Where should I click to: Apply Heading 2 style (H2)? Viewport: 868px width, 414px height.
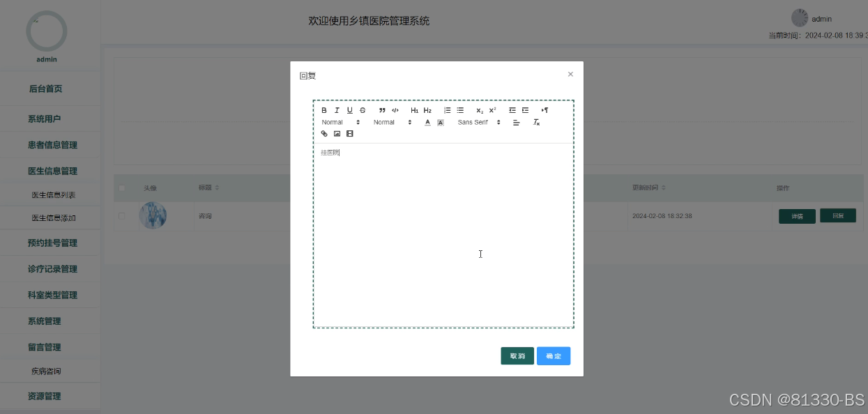[427, 110]
